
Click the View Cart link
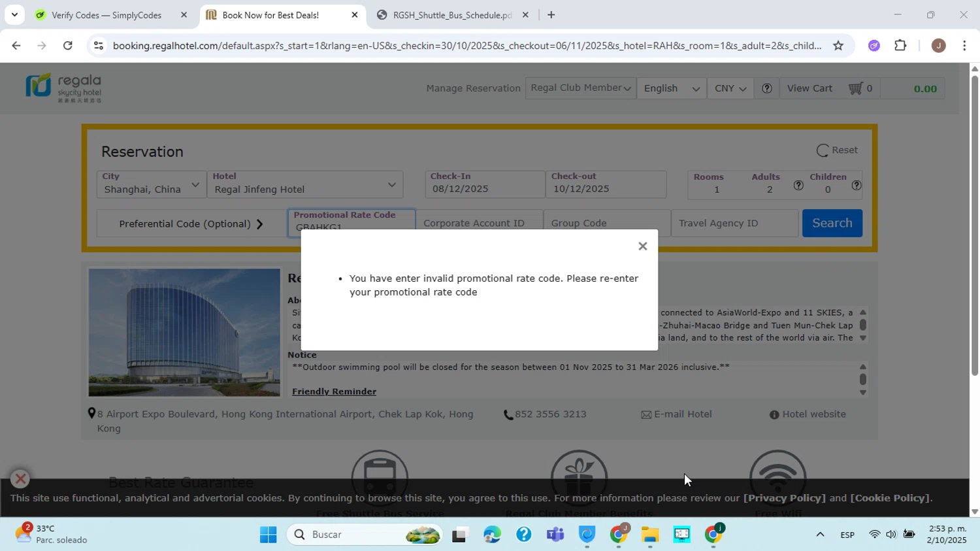click(809, 88)
